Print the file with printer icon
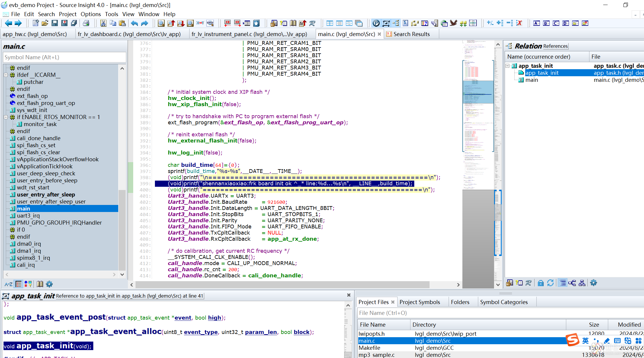The image size is (644, 358). (x=86, y=23)
